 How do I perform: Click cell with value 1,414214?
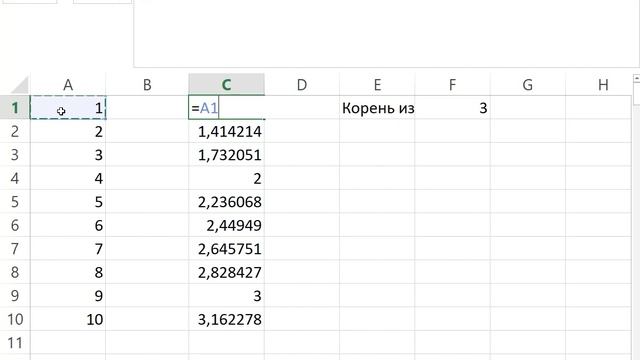point(227,131)
